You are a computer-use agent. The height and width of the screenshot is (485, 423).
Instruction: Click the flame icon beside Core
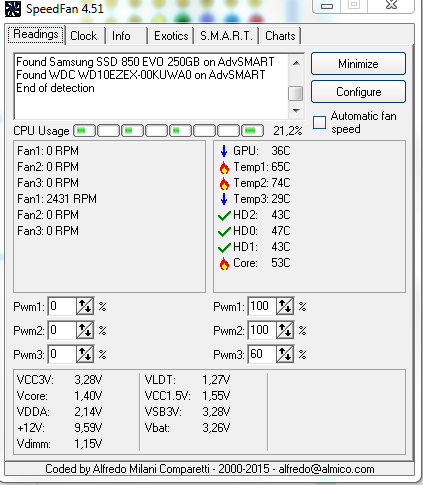[224, 263]
